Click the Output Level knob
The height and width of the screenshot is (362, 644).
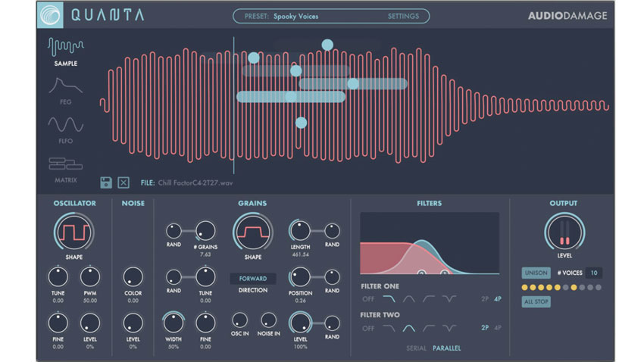[x=564, y=232]
